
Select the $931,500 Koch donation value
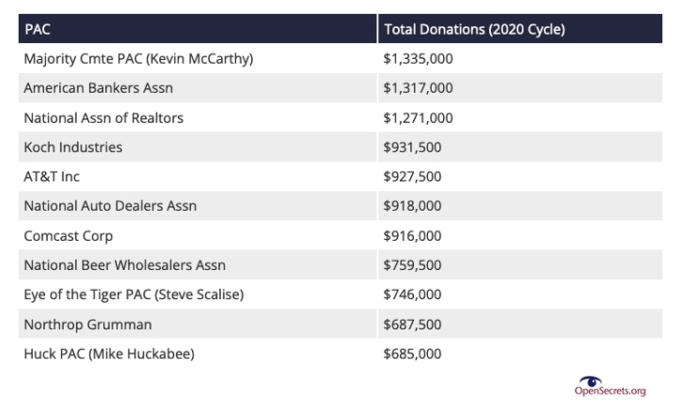[412, 147]
